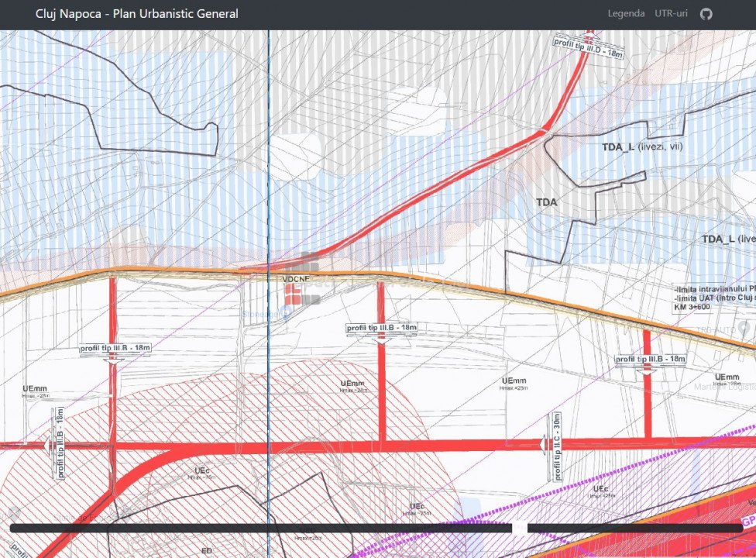The image size is (756, 558).
Task: Click the Cluj Napoca - Plan Urbanistic General title
Action: 137,14
